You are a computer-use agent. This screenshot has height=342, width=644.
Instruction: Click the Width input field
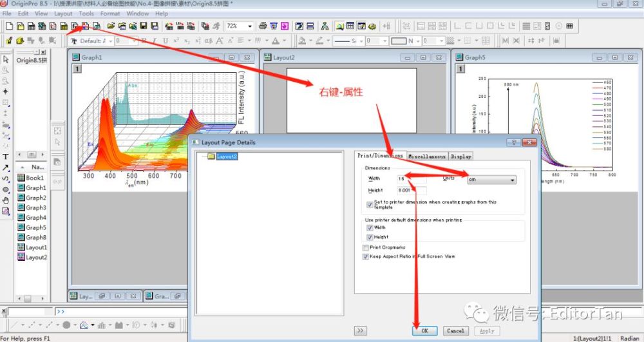[412, 178]
